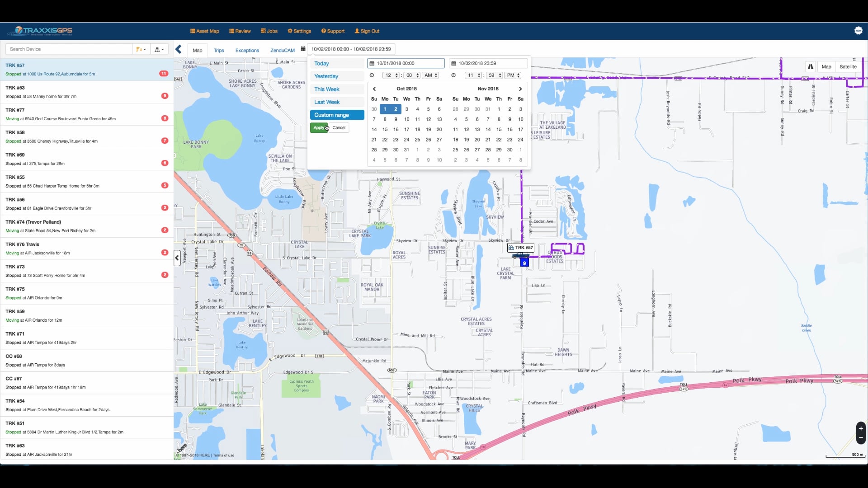Zoom out the map with minus
Image resolution: width=868 pixels, height=488 pixels.
pyautogui.click(x=861, y=438)
